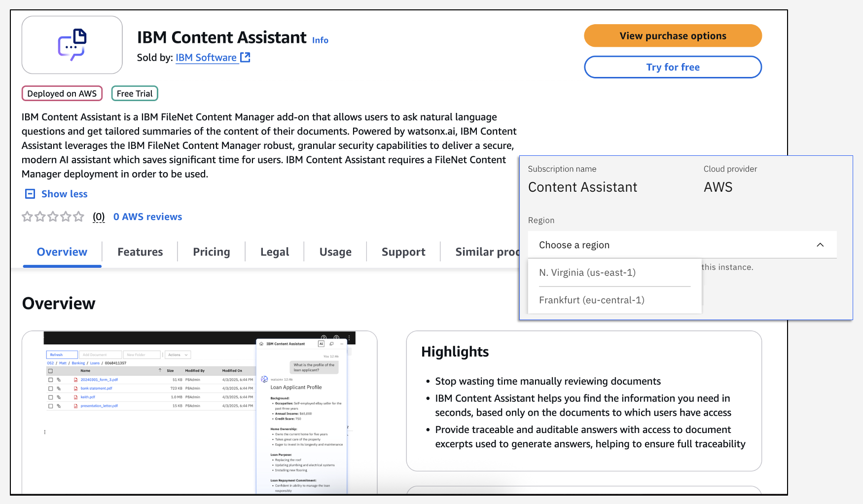This screenshot has height=504, width=863.
Task: Click the watsonx avatar icon in the chat
Action: pyautogui.click(x=264, y=379)
